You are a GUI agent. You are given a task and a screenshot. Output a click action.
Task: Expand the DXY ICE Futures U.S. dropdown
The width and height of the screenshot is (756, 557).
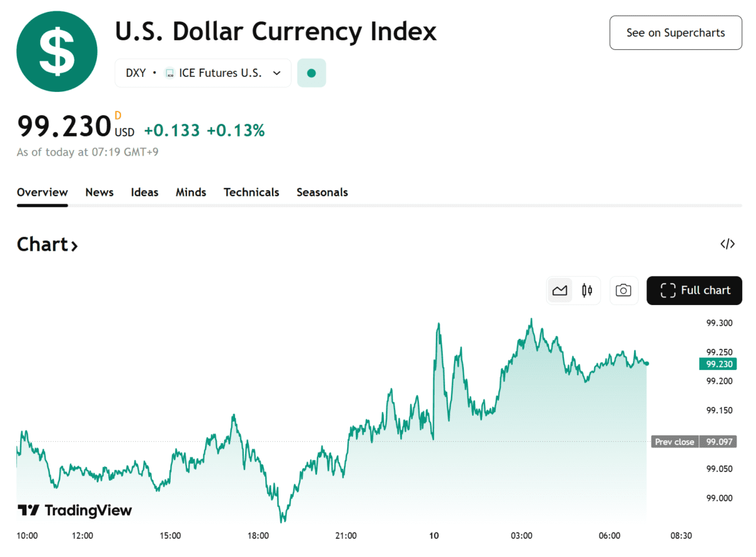[x=277, y=73]
